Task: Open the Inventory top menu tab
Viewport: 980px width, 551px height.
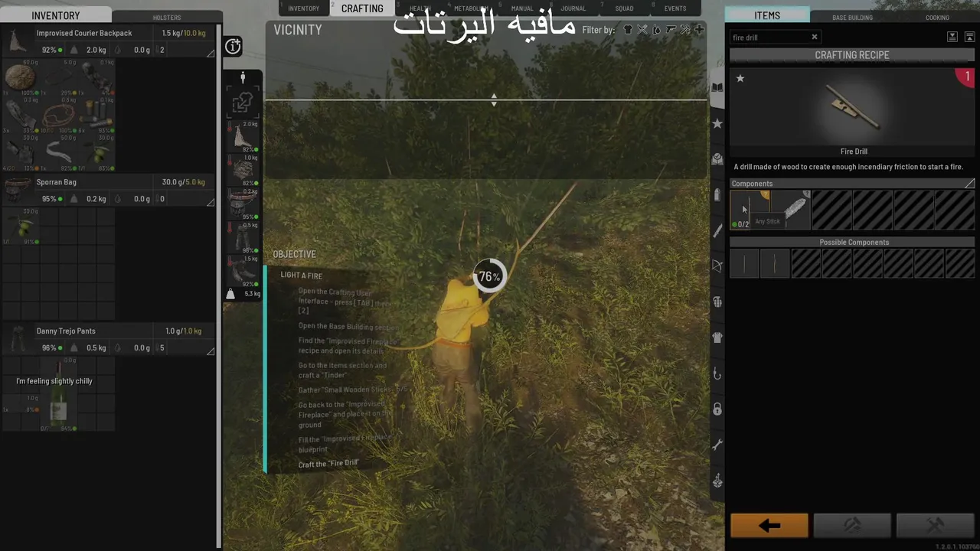Action: (304, 8)
